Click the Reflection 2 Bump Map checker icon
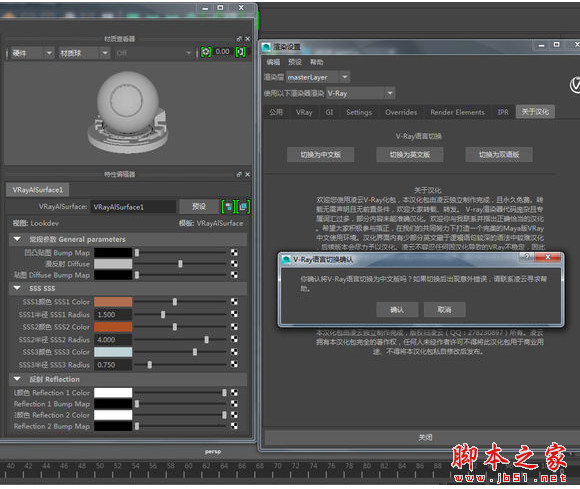Viewport: 580px width, 489px height. (x=234, y=426)
